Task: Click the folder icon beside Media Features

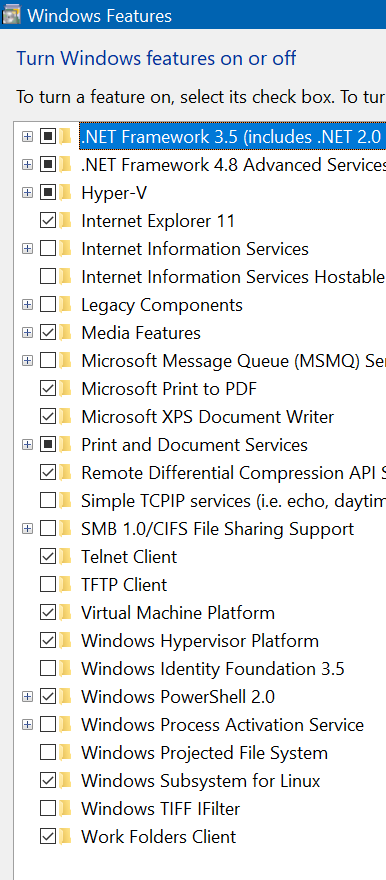Action: tap(66, 333)
